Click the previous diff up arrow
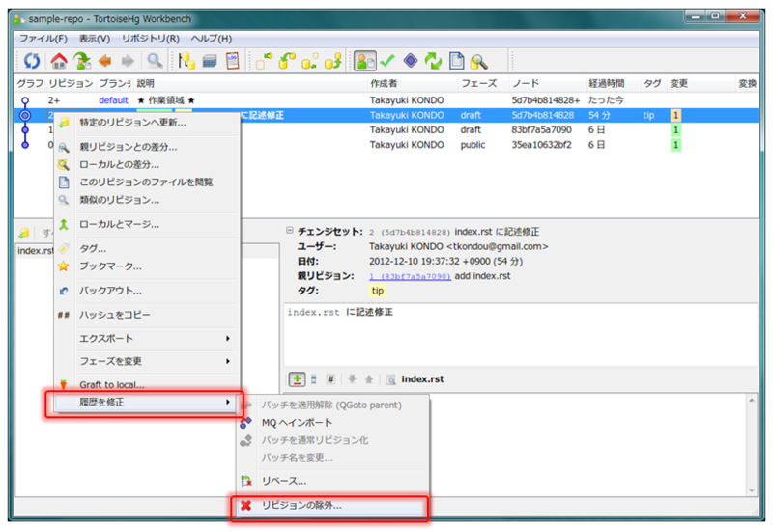Screen dimensions: 773x532 tap(369, 379)
